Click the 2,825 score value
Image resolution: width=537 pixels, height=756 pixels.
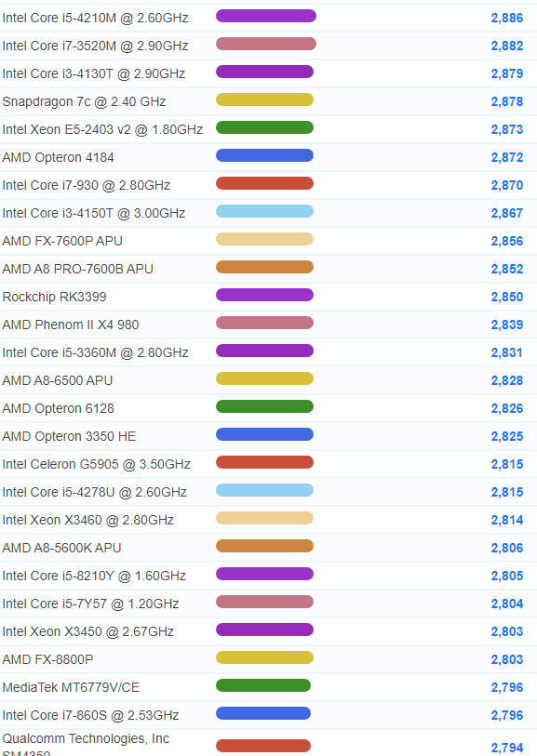507,437
